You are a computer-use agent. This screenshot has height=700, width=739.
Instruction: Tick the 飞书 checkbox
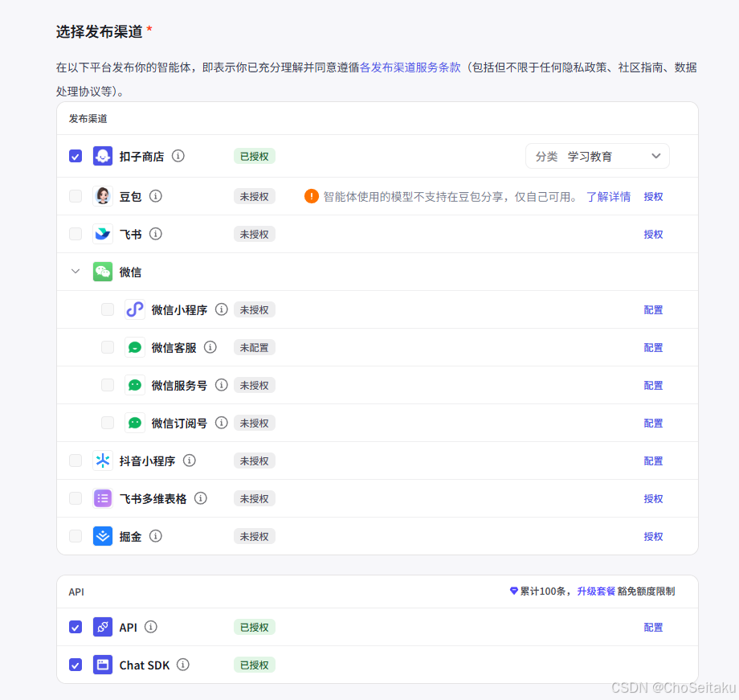[76, 234]
